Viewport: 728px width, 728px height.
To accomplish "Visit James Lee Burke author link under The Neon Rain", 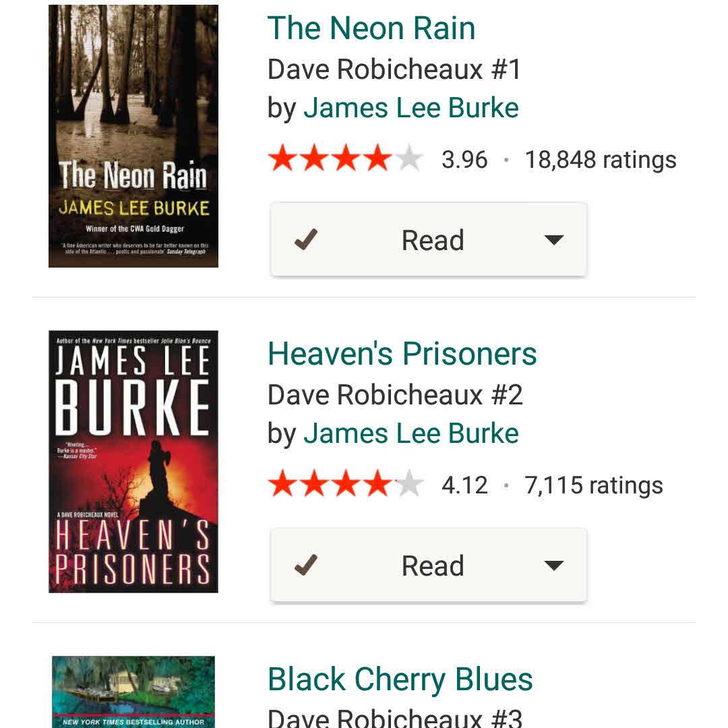I will (x=411, y=108).
